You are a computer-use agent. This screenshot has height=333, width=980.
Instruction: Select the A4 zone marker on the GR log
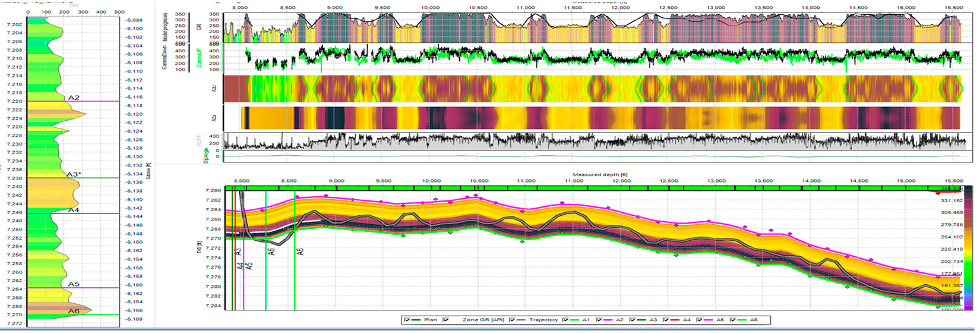pos(74,210)
